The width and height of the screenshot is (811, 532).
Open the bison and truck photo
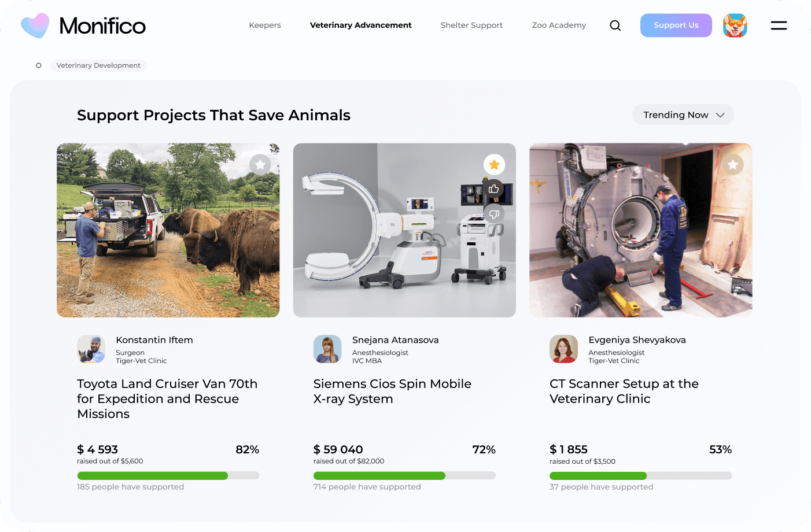click(x=168, y=230)
